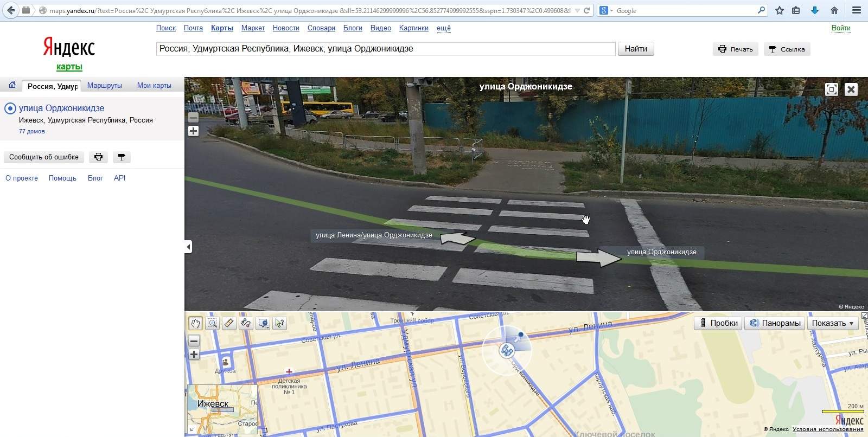This screenshot has width=868, height=437.
Task: Open the API footer link
Action: [119, 178]
